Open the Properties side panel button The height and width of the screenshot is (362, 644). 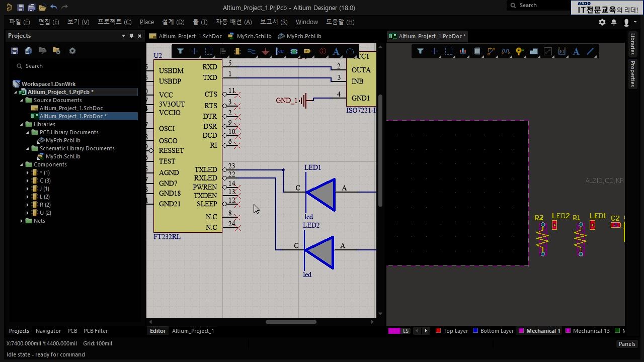point(633,74)
